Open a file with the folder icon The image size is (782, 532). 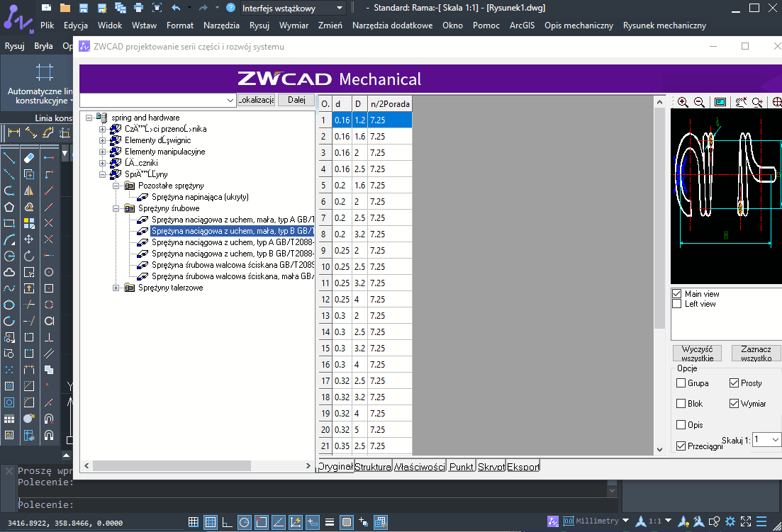[x=65, y=8]
